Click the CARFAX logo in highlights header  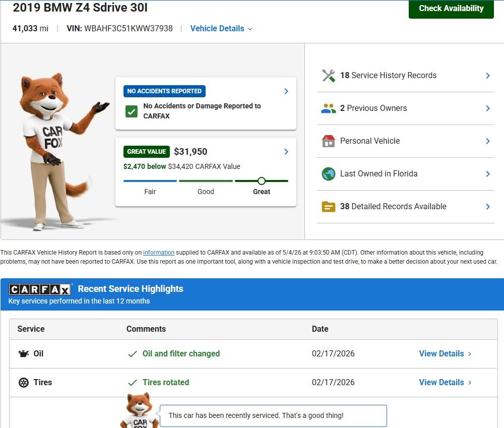[40, 289]
